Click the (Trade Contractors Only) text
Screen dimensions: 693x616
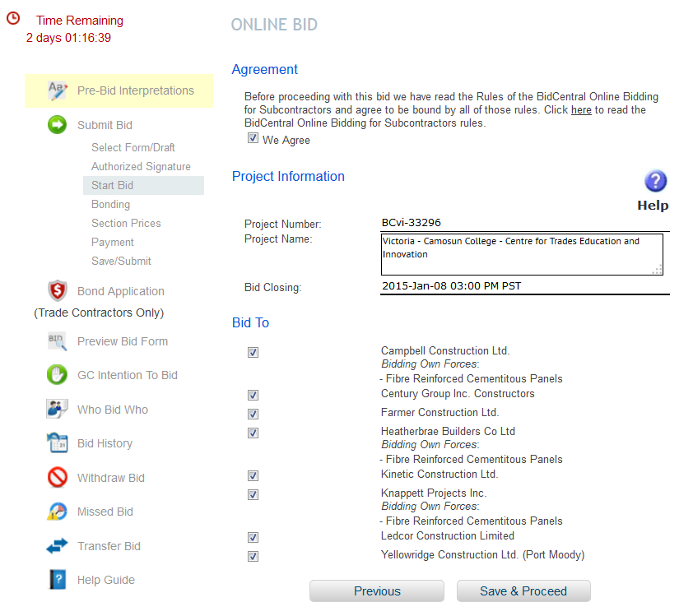click(99, 313)
